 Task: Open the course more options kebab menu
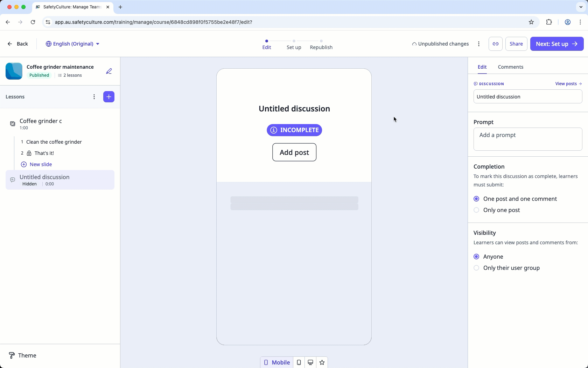[x=479, y=44]
